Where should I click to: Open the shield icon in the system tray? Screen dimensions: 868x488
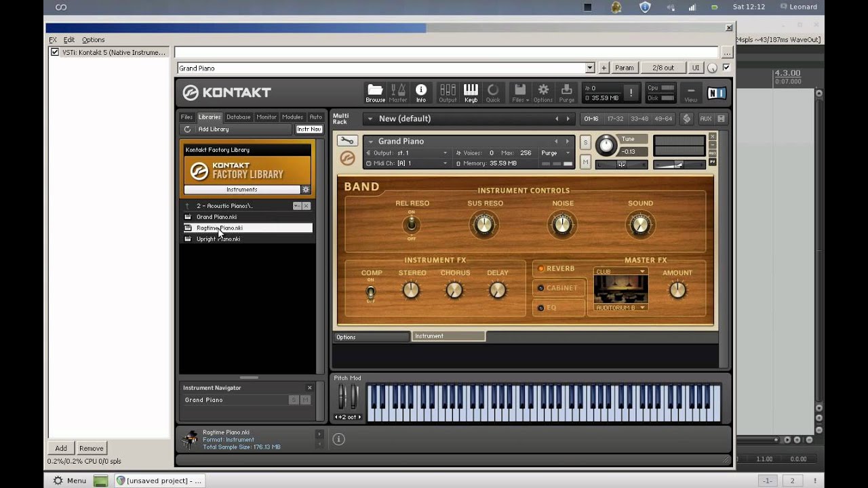point(645,7)
